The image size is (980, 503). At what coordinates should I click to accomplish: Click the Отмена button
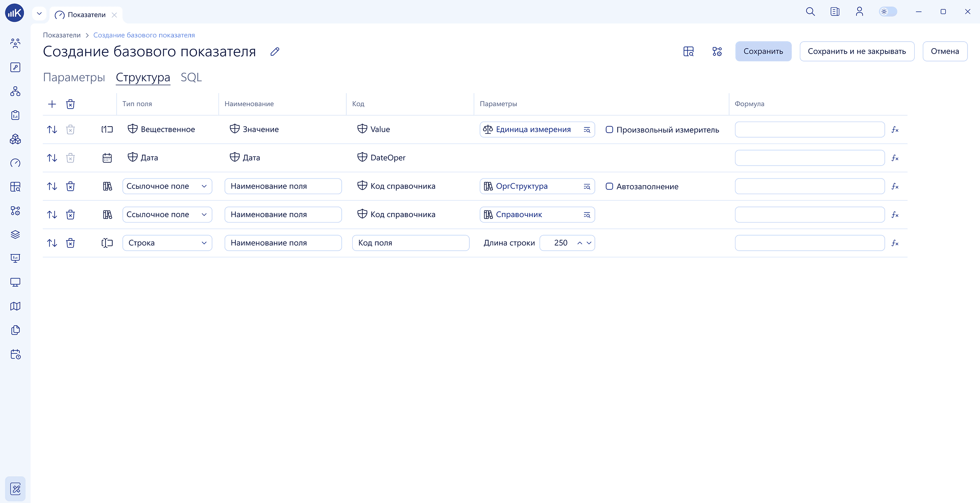click(945, 52)
